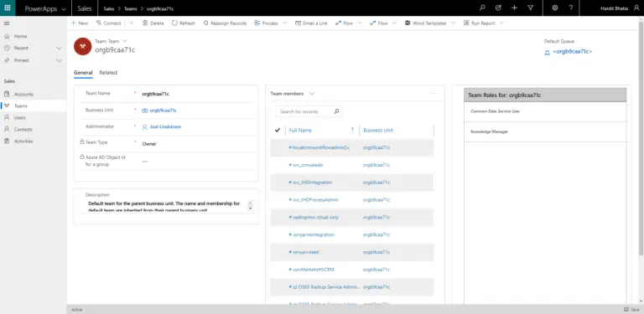Click the description scroll down arrow
The width and height of the screenshot is (644, 314).
(x=251, y=208)
